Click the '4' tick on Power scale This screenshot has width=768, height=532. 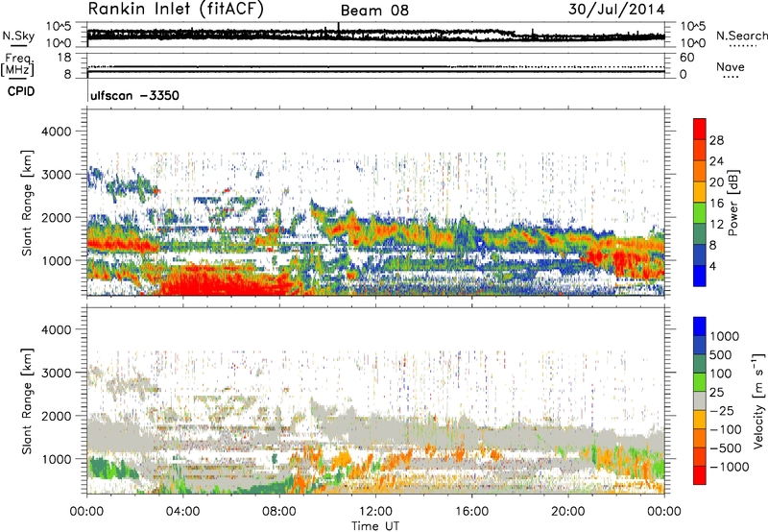713,267
